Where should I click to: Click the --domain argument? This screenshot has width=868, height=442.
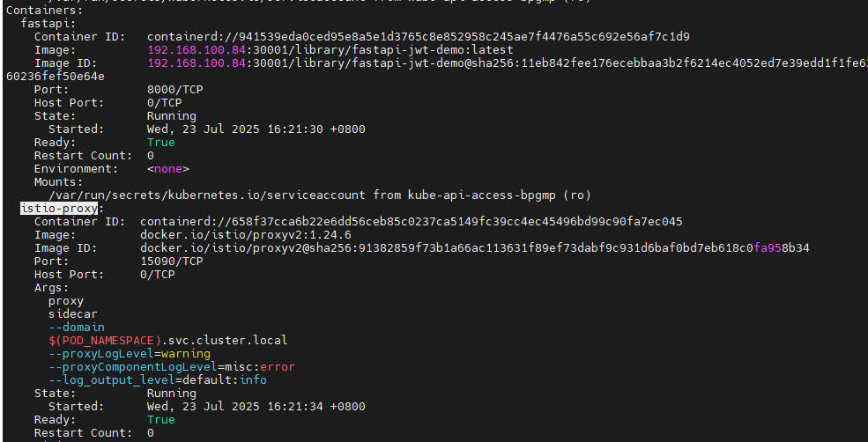(x=77, y=327)
